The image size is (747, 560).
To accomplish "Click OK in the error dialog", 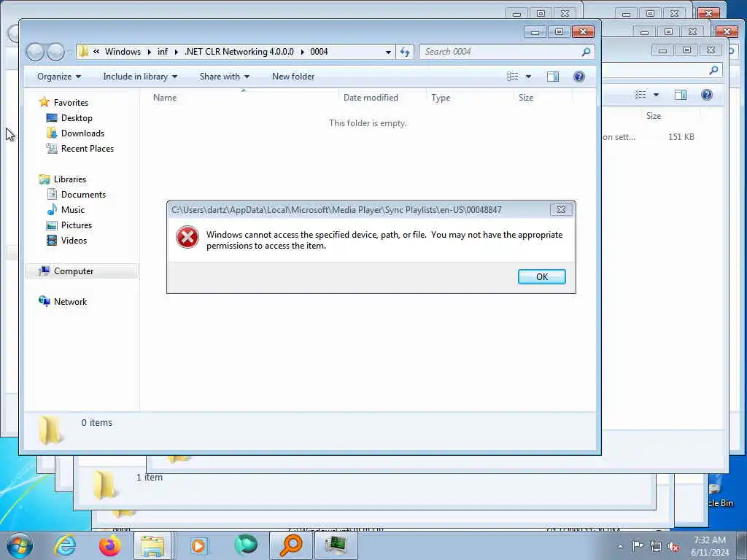I will [x=542, y=276].
